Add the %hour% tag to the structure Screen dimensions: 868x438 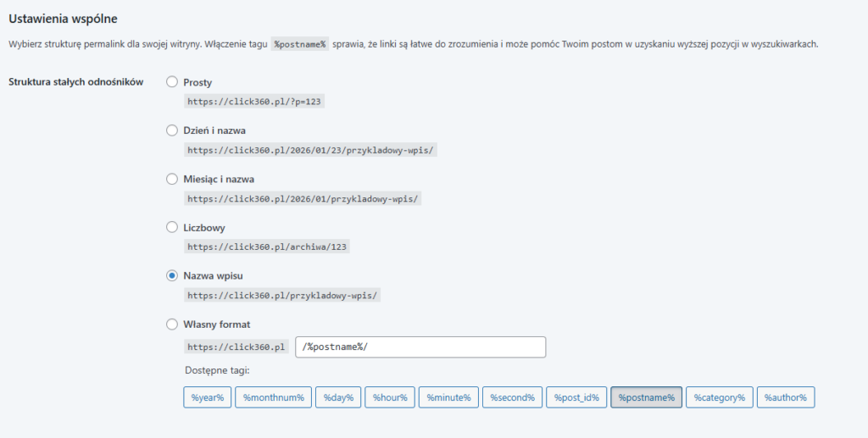[389, 397]
